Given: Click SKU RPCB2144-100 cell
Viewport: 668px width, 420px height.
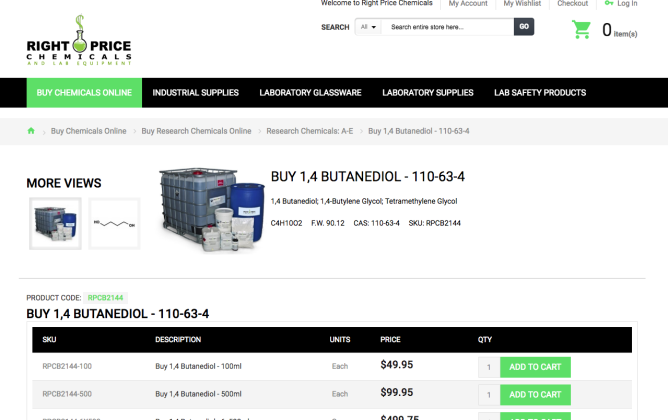Looking at the screenshot, I should (x=67, y=366).
